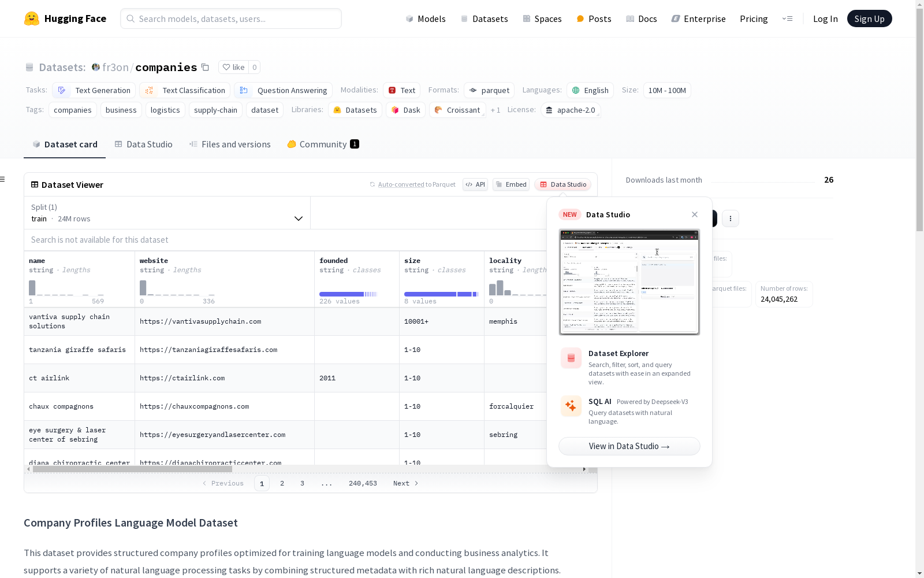
Task: Go to the next results page
Action: point(405,483)
